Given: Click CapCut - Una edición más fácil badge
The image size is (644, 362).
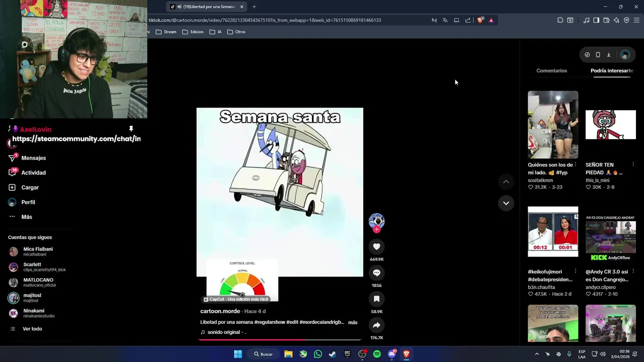Looking at the screenshot, I should (236, 299).
